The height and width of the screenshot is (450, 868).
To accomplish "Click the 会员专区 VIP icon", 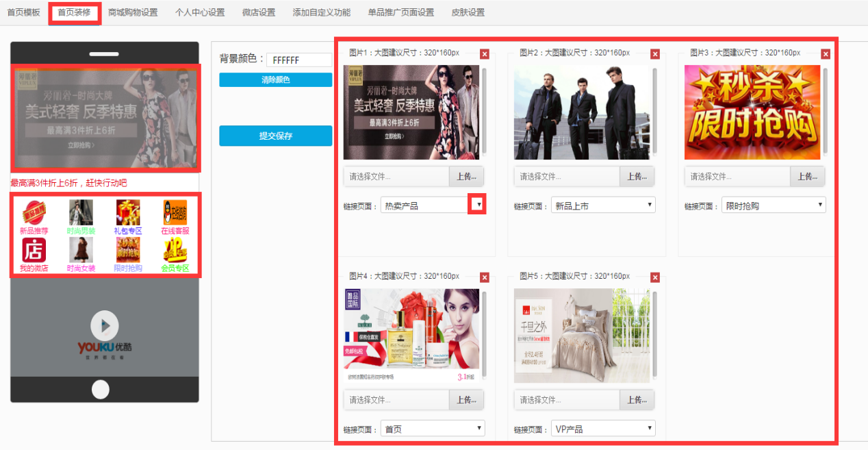I will (x=175, y=250).
